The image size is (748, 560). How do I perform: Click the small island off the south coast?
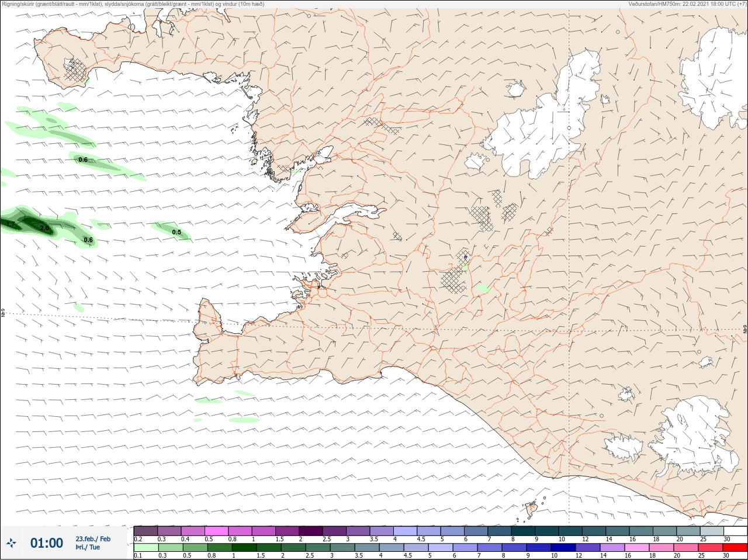pos(532,509)
